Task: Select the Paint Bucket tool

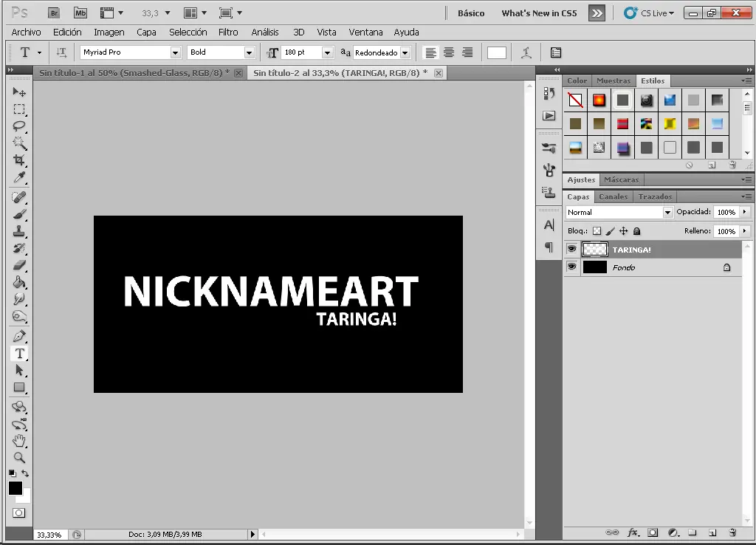Action: [x=19, y=282]
